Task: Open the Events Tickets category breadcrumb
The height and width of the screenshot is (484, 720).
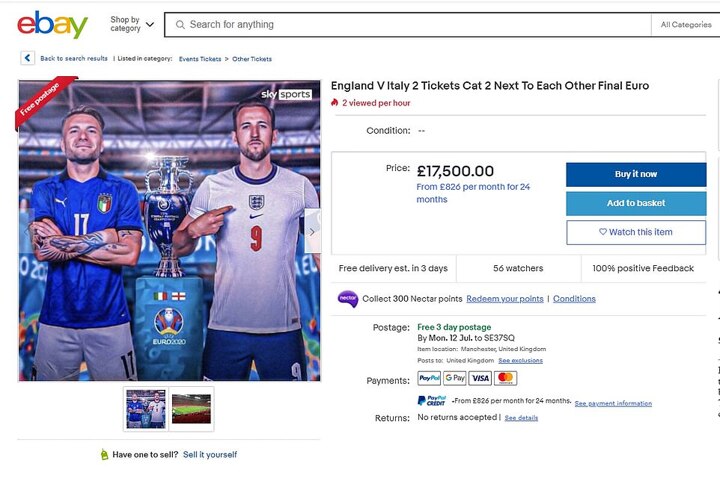Action: pyautogui.click(x=200, y=59)
